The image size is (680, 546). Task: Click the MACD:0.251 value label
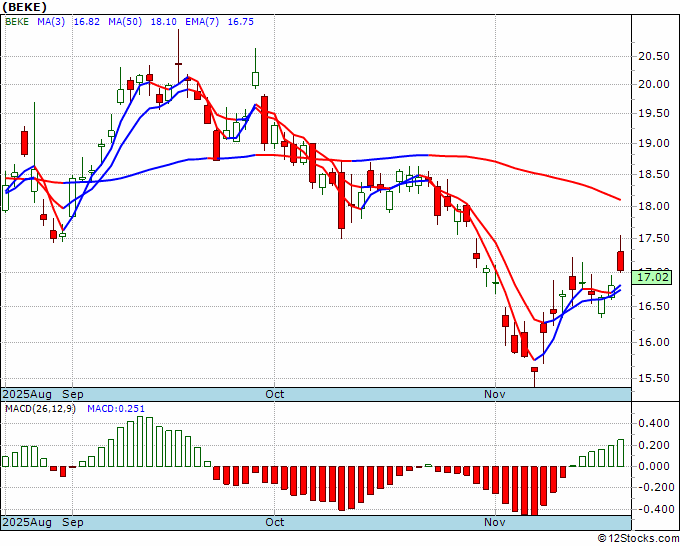[116, 409]
